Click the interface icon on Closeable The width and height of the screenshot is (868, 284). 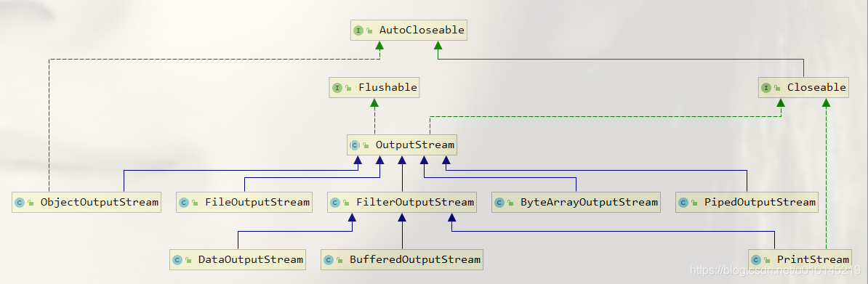tap(766, 87)
